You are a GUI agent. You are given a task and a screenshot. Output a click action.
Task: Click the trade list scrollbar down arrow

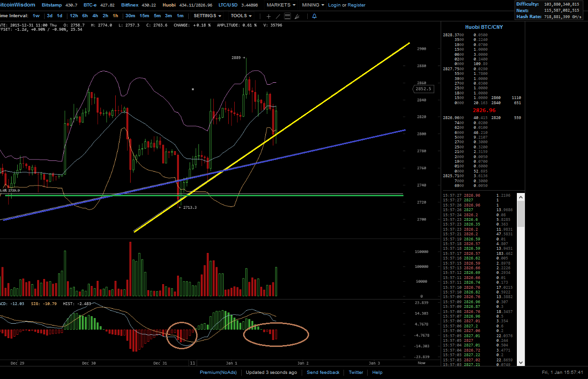pyautogui.click(x=521, y=362)
